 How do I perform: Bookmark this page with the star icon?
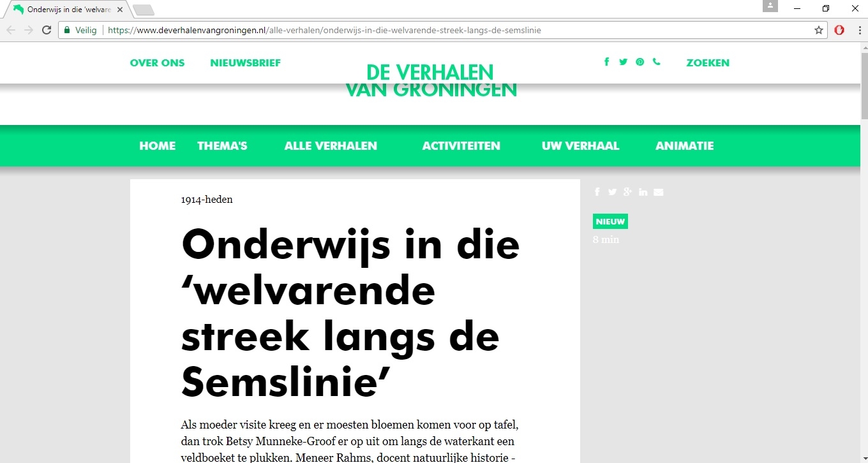819,30
